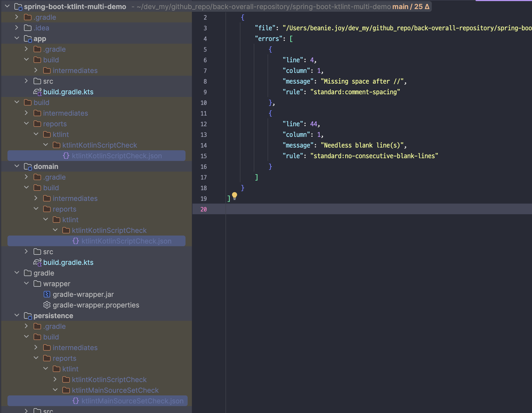The height and width of the screenshot is (413, 532).
Task: Expand ktlintKotlinScriptCheck under persistence reports
Action: coord(55,379)
